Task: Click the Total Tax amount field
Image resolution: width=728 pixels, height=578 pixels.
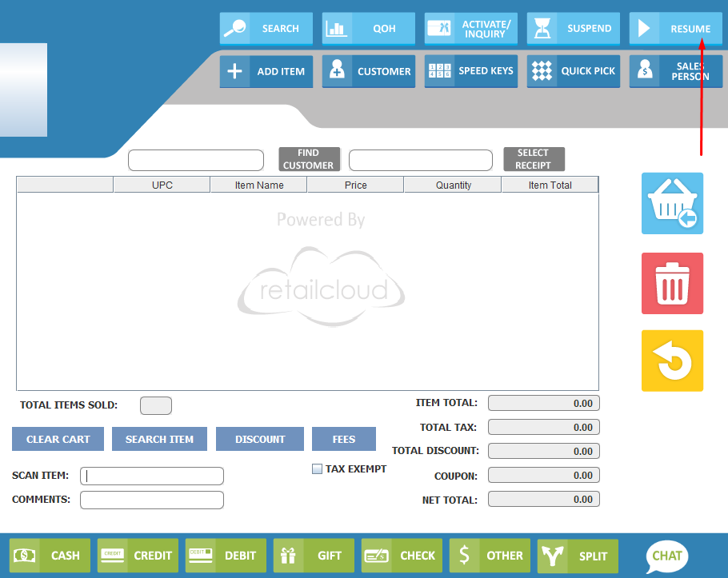Action: [544, 427]
